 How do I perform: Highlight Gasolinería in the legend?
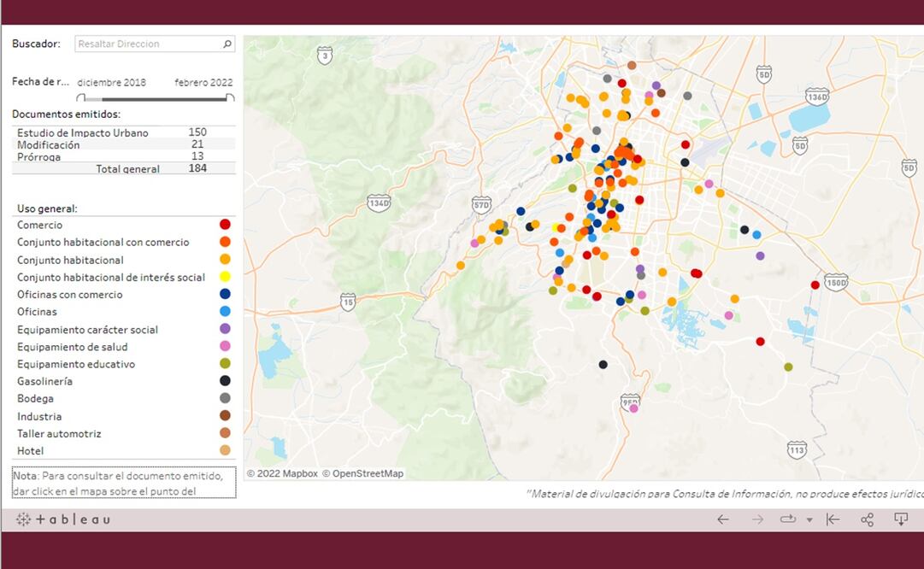(x=44, y=381)
